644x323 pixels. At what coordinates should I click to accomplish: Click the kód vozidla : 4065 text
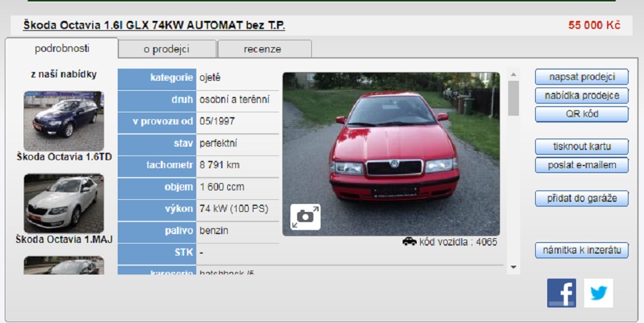coord(458,242)
